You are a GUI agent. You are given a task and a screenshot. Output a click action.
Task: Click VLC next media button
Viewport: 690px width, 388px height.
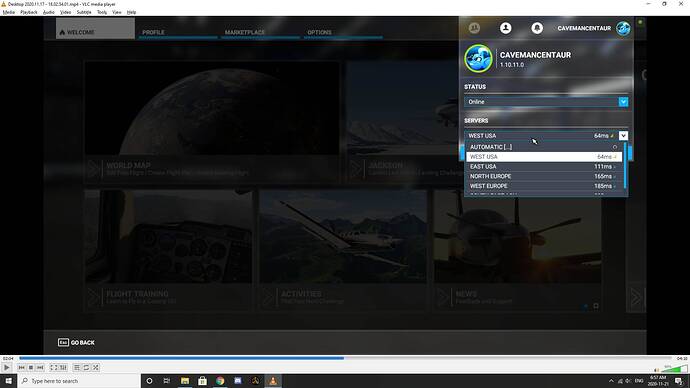pos(40,367)
